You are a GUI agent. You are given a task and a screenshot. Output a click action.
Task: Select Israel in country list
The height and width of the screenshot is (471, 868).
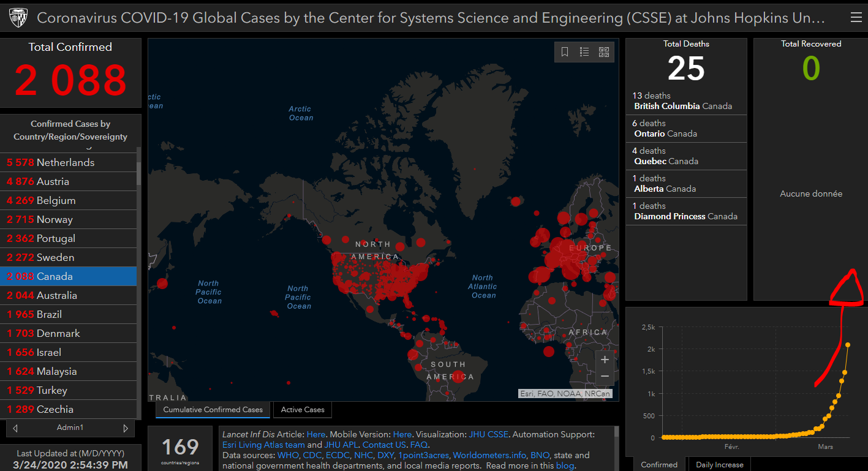point(68,352)
